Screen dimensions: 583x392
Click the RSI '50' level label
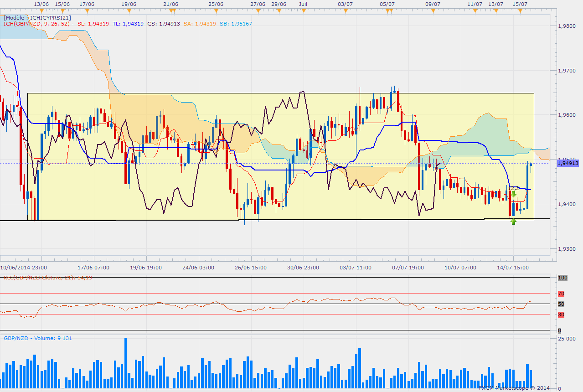pyautogui.click(x=562, y=304)
